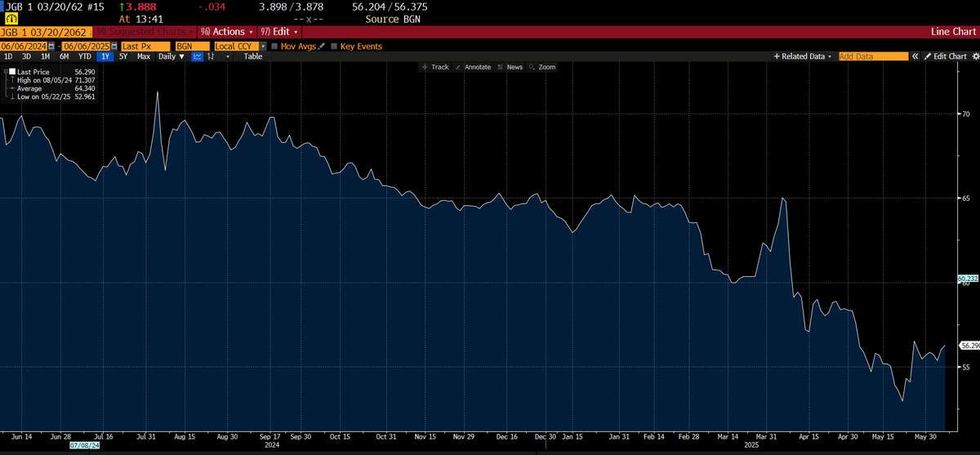980x455 pixels.
Task: Click the 07/08/24 date marker on axis
Action: (x=85, y=446)
